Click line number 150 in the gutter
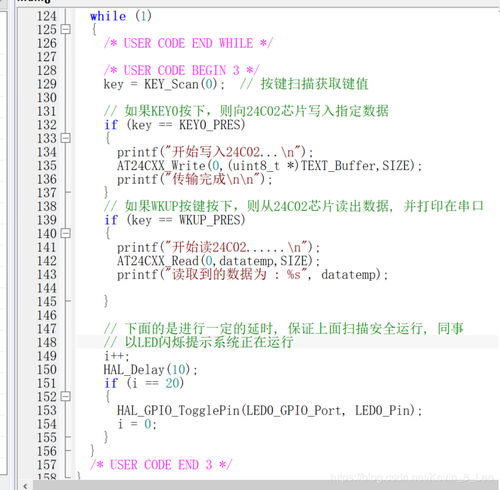 pos(46,370)
